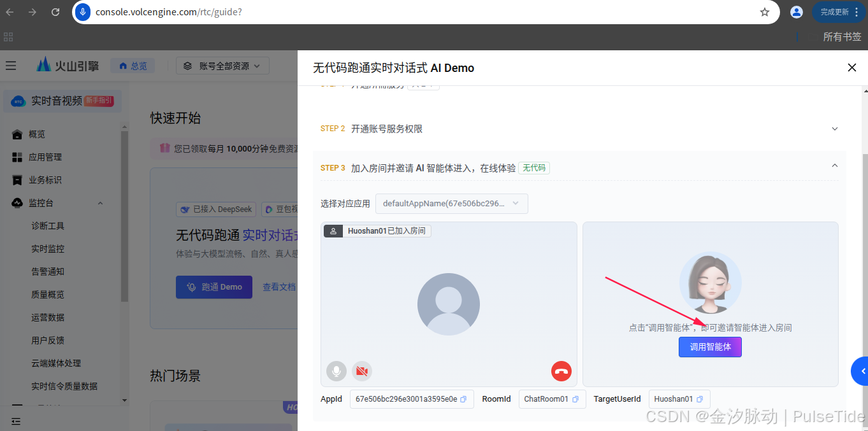868x431 pixels.
Task: Open 概览 in the sidebar
Action: point(37,134)
